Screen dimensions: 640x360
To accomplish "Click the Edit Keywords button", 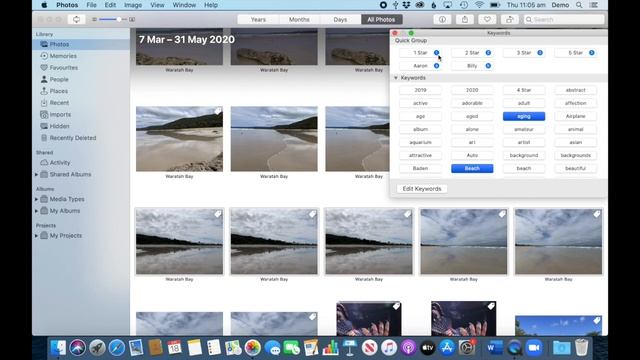I will [x=422, y=189].
